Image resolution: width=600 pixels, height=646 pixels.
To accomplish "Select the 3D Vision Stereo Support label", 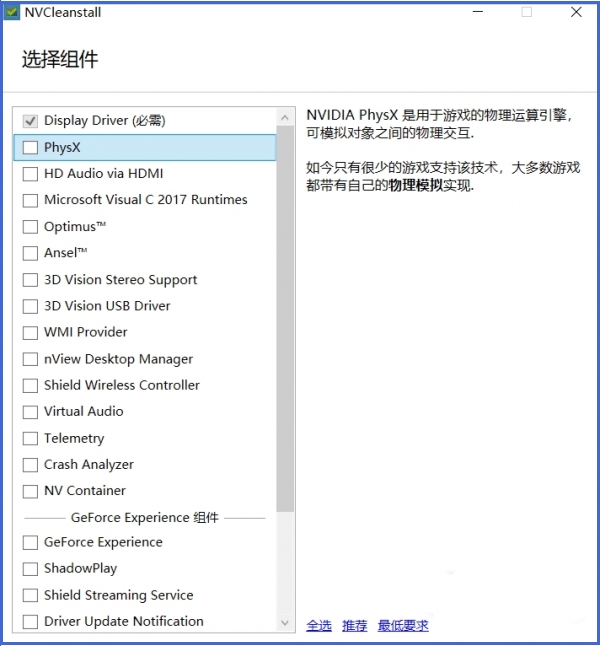I will coord(120,280).
